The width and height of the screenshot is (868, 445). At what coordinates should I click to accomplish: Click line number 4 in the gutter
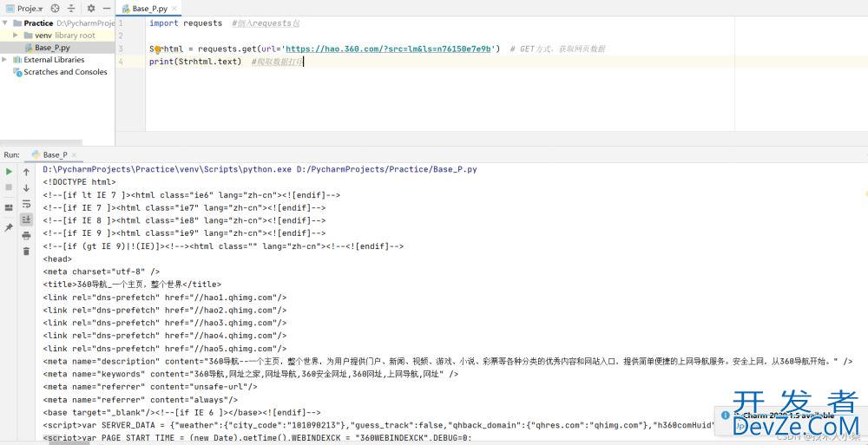121,62
